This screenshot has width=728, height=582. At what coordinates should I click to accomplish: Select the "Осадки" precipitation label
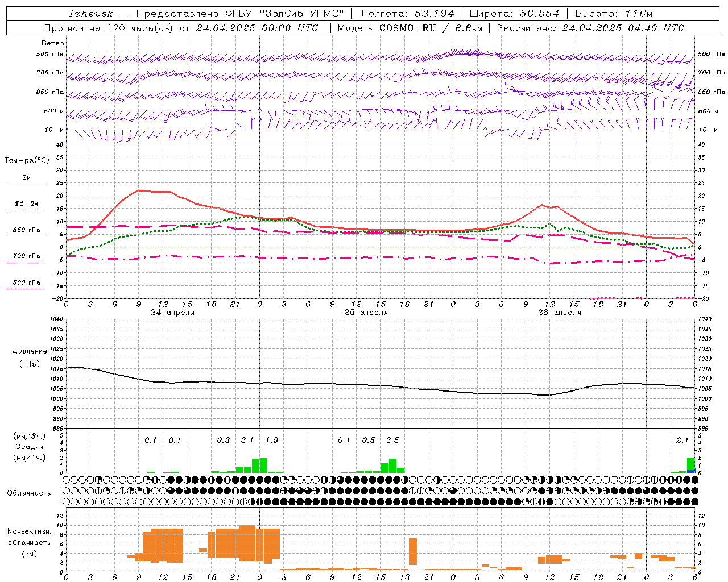point(29,447)
